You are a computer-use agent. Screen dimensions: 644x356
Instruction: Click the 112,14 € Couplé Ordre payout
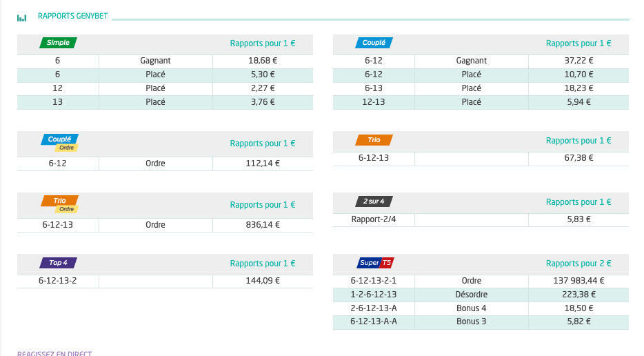(263, 164)
